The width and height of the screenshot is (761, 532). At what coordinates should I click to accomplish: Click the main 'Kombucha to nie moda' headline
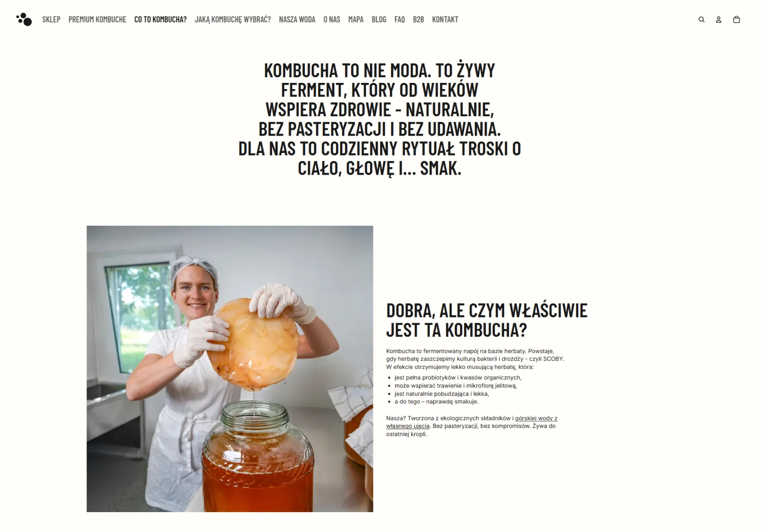(380, 119)
